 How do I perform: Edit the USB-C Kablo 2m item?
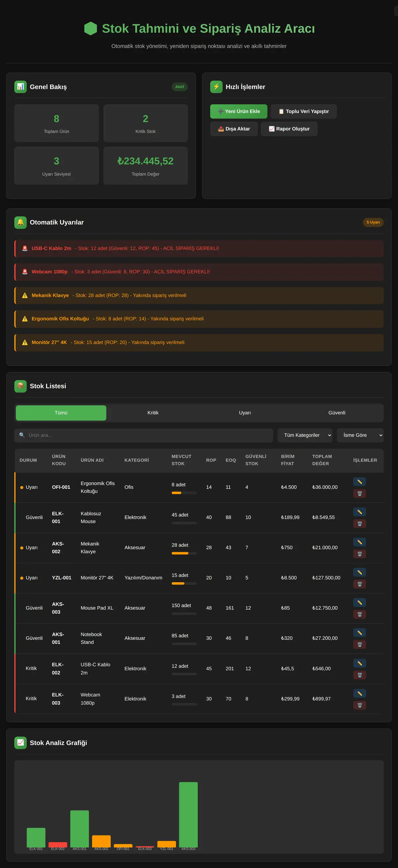[x=359, y=663]
